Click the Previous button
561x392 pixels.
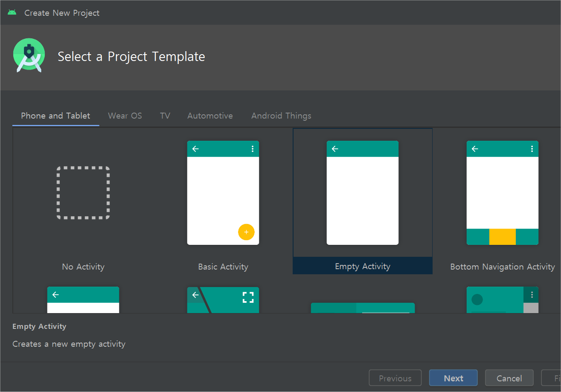[x=395, y=378]
